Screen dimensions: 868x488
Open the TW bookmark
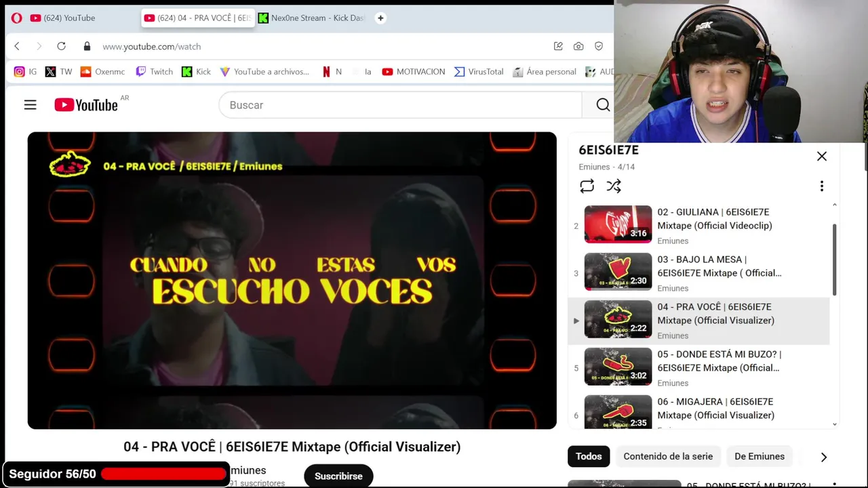click(x=58, y=71)
